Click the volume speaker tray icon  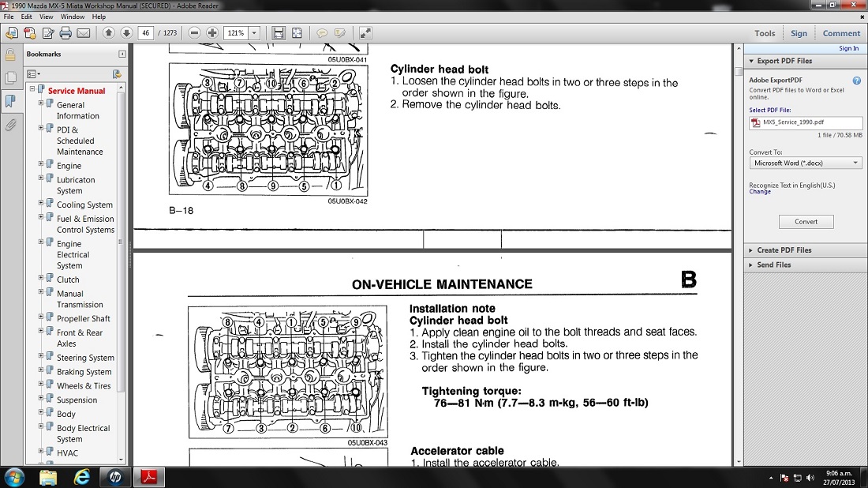tap(810, 478)
